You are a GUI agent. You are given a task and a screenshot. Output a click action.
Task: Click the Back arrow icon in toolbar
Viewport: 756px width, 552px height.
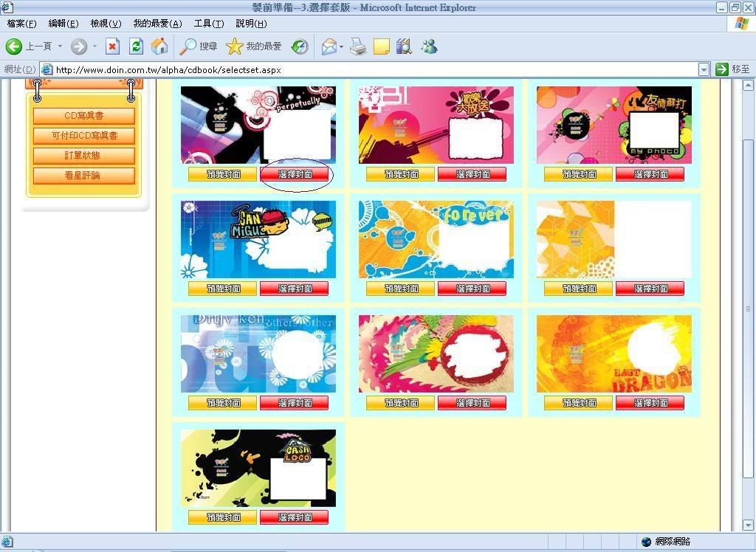[x=14, y=46]
